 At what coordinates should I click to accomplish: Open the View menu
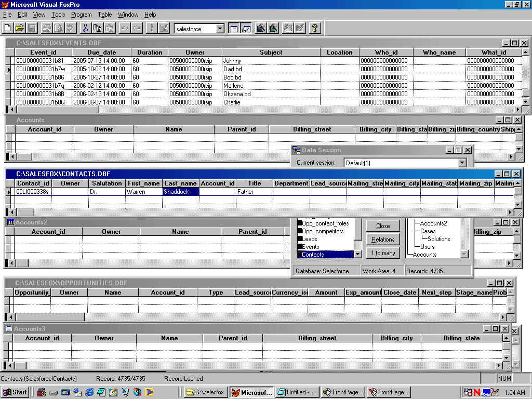pos(39,15)
